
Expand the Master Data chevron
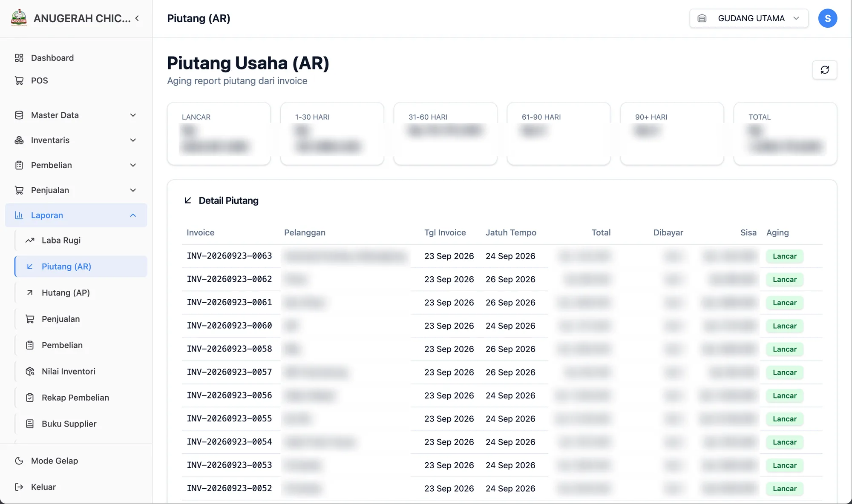pyautogui.click(x=133, y=115)
